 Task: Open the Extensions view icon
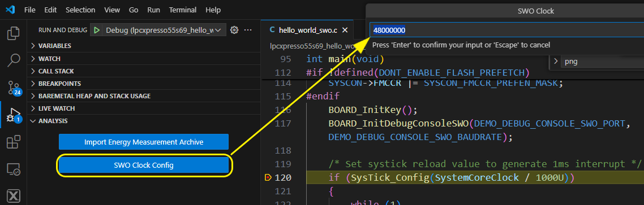tap(14, 142)
